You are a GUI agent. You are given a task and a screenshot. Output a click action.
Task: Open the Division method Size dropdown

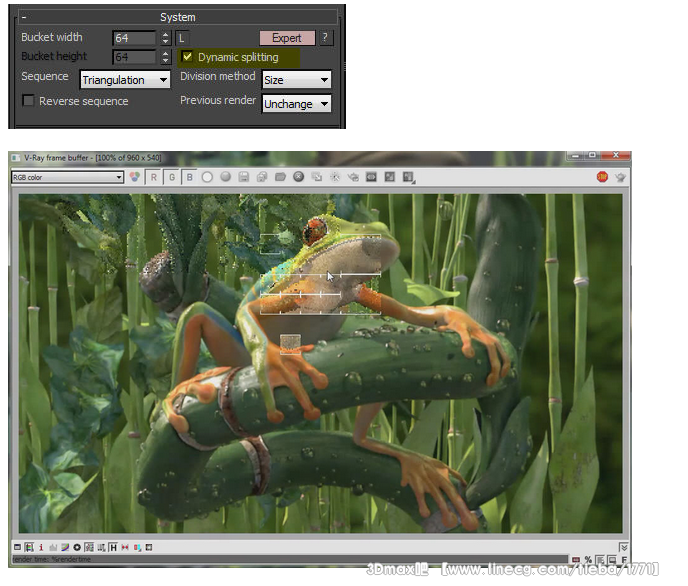[297, 80]
